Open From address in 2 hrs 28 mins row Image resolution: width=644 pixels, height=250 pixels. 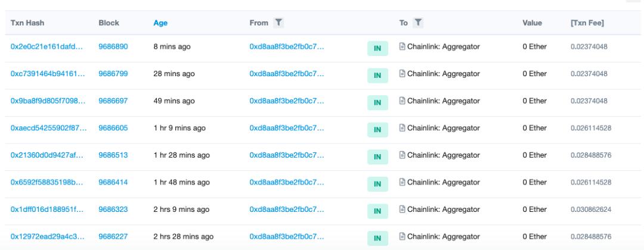pos(287,236)
